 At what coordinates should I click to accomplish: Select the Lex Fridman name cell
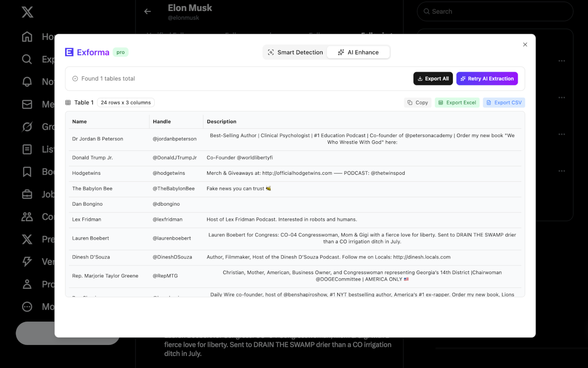109,220
